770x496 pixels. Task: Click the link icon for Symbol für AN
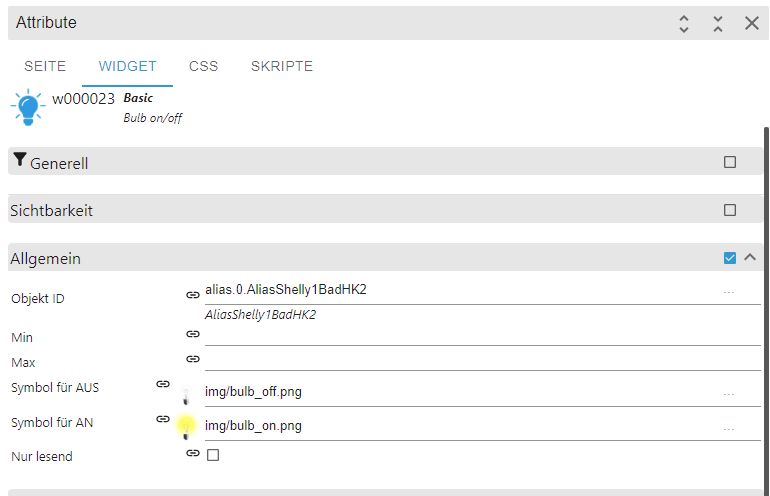(x=163, y=419)
